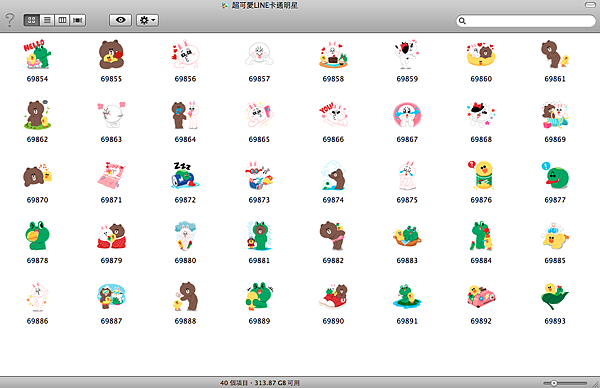This screenshot has width=600, height=388.
Task: Click the file name label 69890
Action: point(333,321)
